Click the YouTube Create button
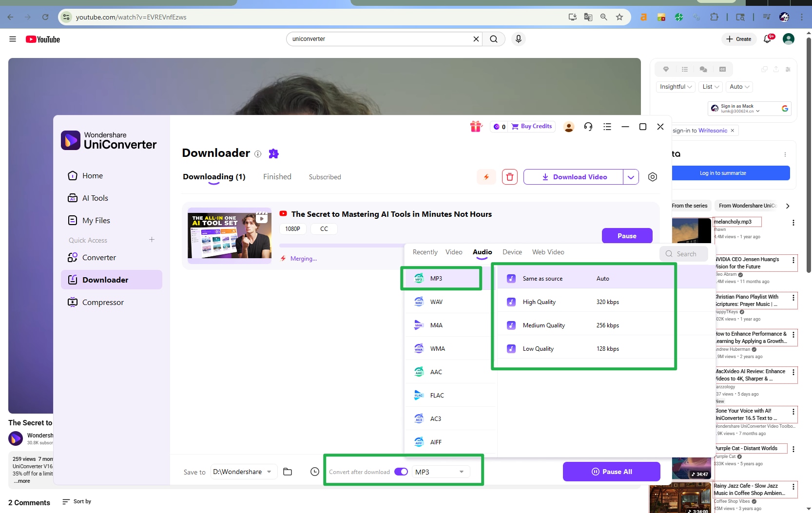 739,39
